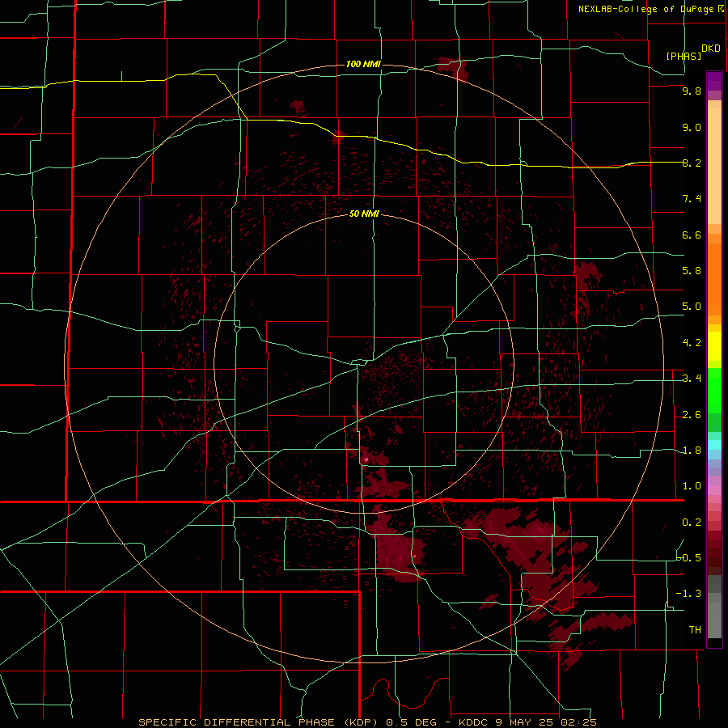Click the 3.4 value on color scale
The width and height of the screenshot is (728, 728).
pyautogui.click(x=692, y=379)
